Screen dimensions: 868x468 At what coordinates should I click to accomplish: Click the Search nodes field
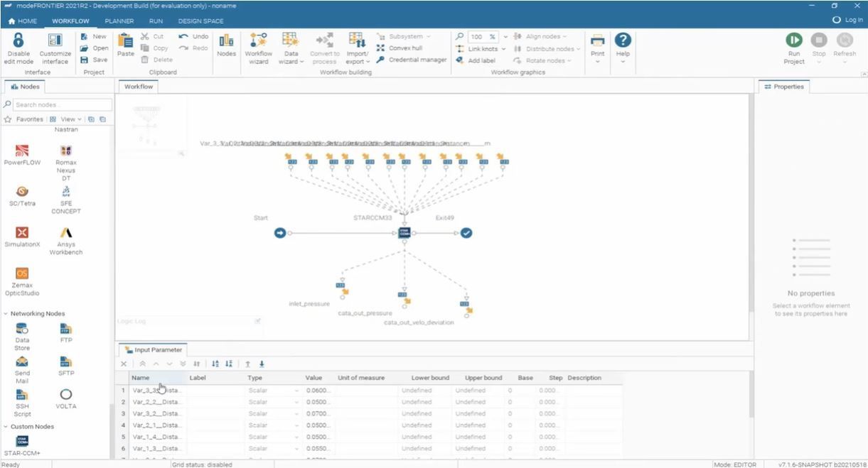coord(63,104)
